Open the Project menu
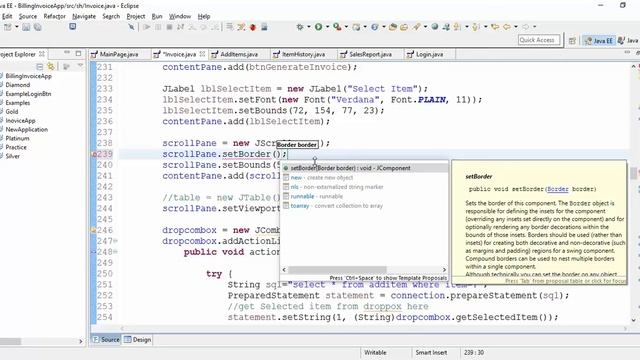Viewport: 640px width, 360px height. point(136,16)
